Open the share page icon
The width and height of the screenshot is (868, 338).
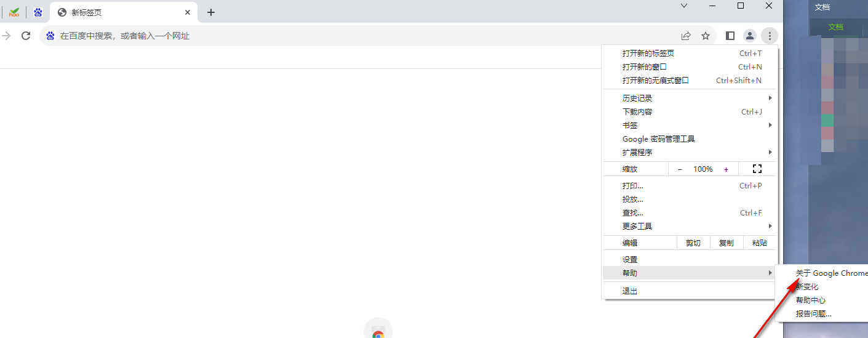coord(686,36)
